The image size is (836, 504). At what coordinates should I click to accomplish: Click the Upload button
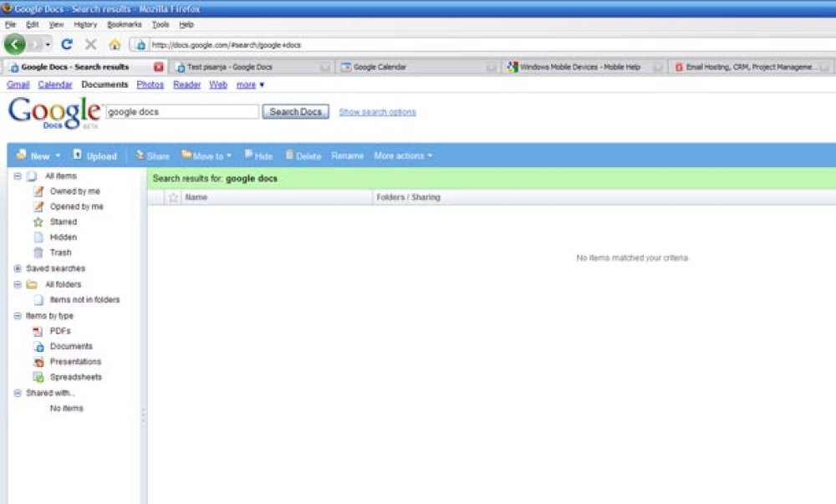coord(95,155)
